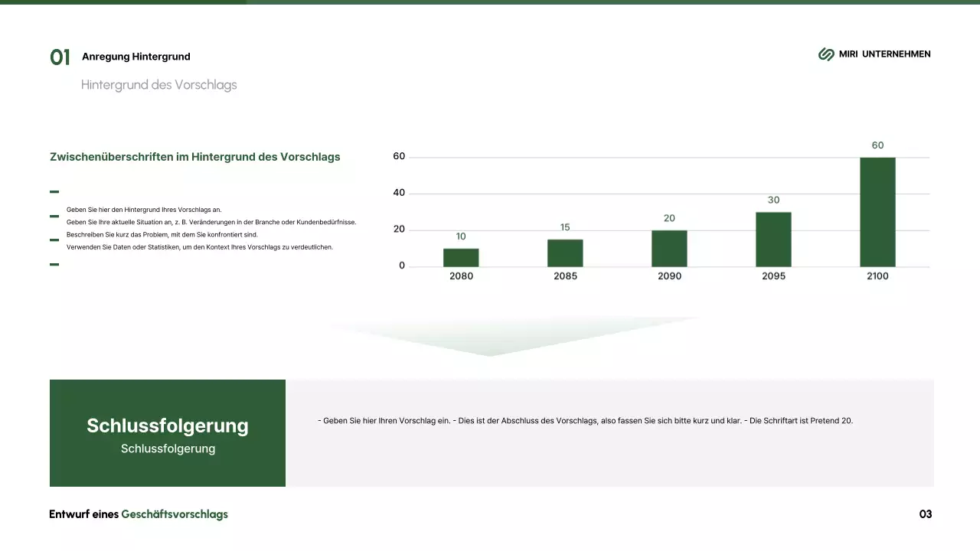Click the 2080 bar in the chart
The height and width of the screenshot is (551, 980).
(x=461, y=257)
